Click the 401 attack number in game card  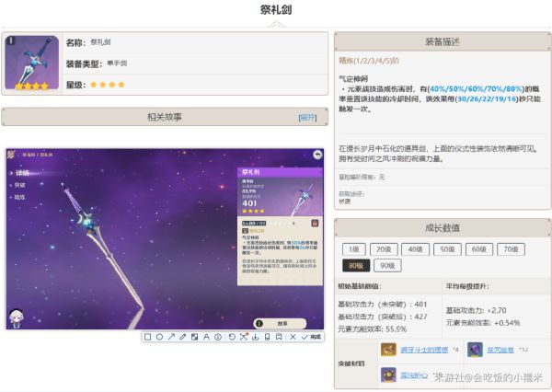[249, 203]
